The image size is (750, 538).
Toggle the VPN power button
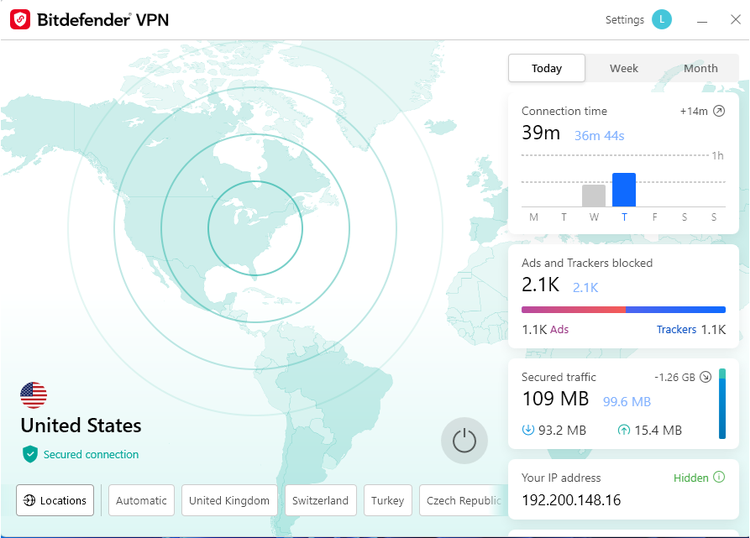464,440
